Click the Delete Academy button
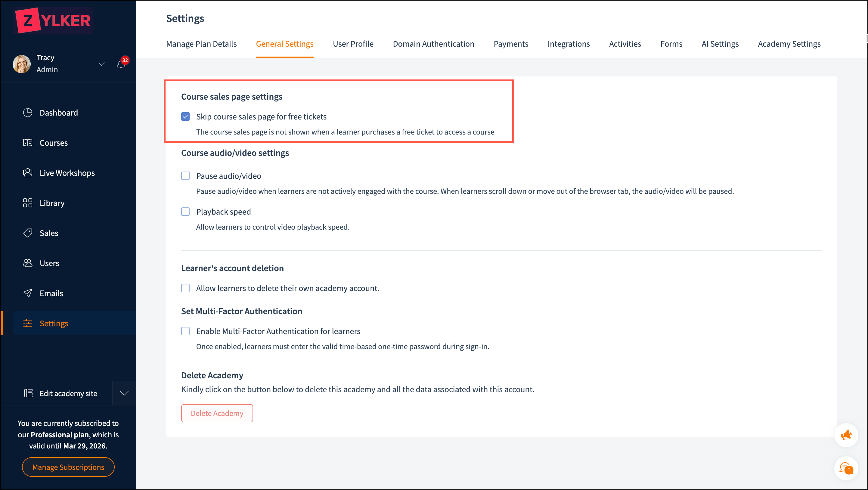 (x=217, y=413)
